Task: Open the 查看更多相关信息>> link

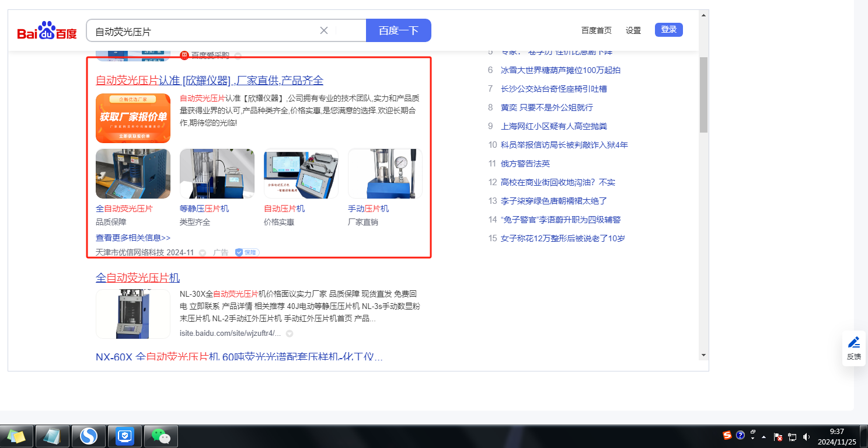Action: click(x=133, y=238)
